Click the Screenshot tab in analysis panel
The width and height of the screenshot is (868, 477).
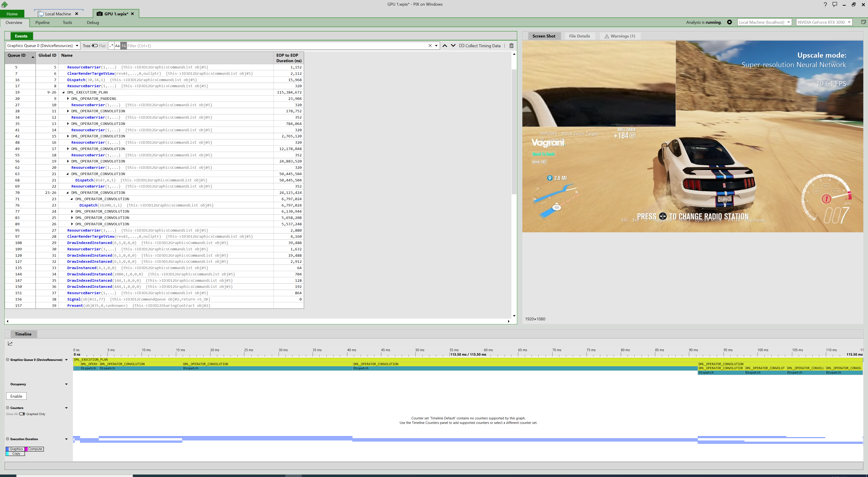543,36
